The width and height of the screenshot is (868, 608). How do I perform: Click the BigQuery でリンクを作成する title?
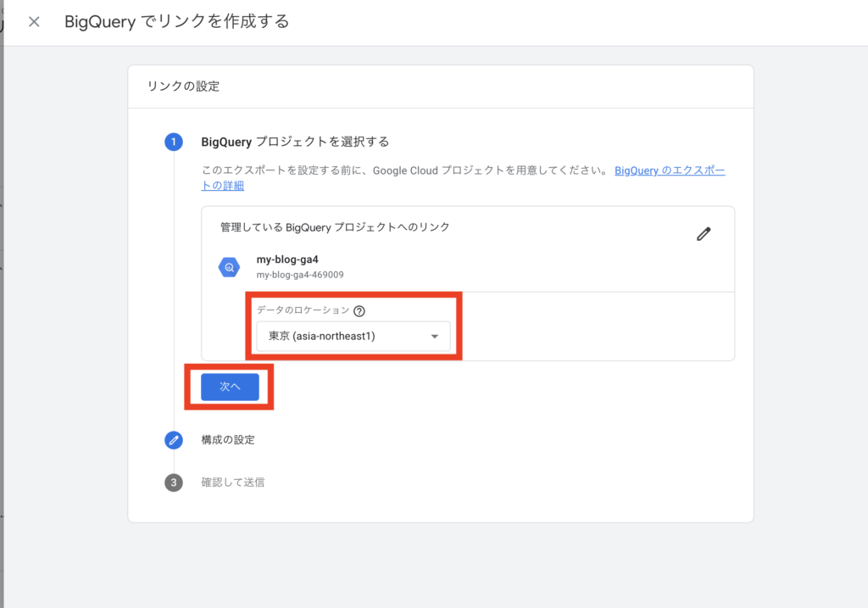tap(177, 21)
